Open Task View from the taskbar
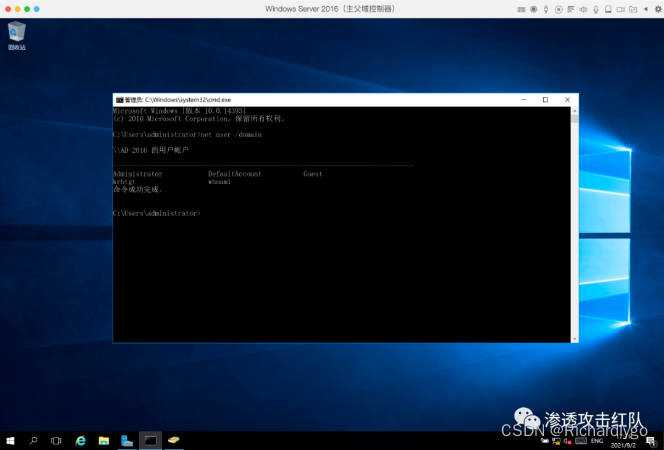664x450 pixels. [x=56, y=441]
